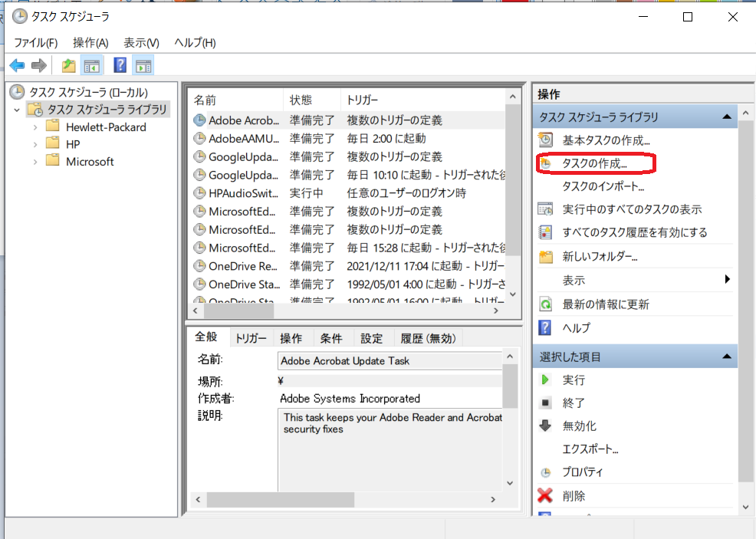Screen dimensions: 756x539
Task: Click the back arrow toolbar icon
Action: (17, 66)
